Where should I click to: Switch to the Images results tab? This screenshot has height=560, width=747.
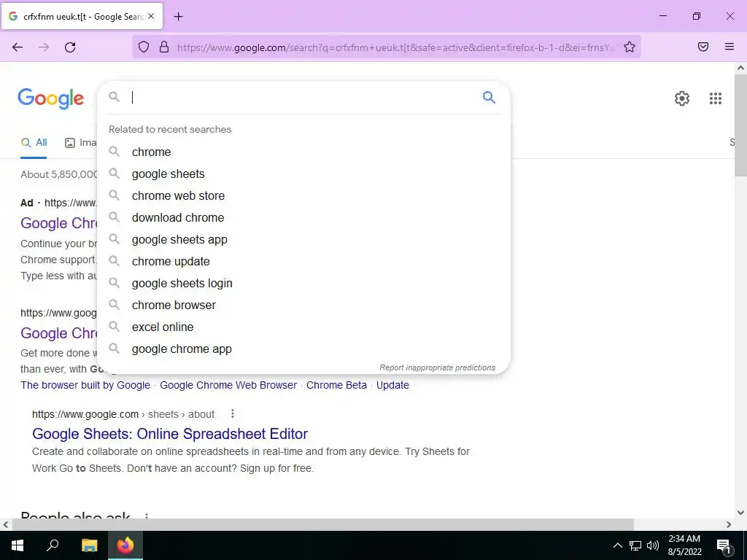pos(80,142)
